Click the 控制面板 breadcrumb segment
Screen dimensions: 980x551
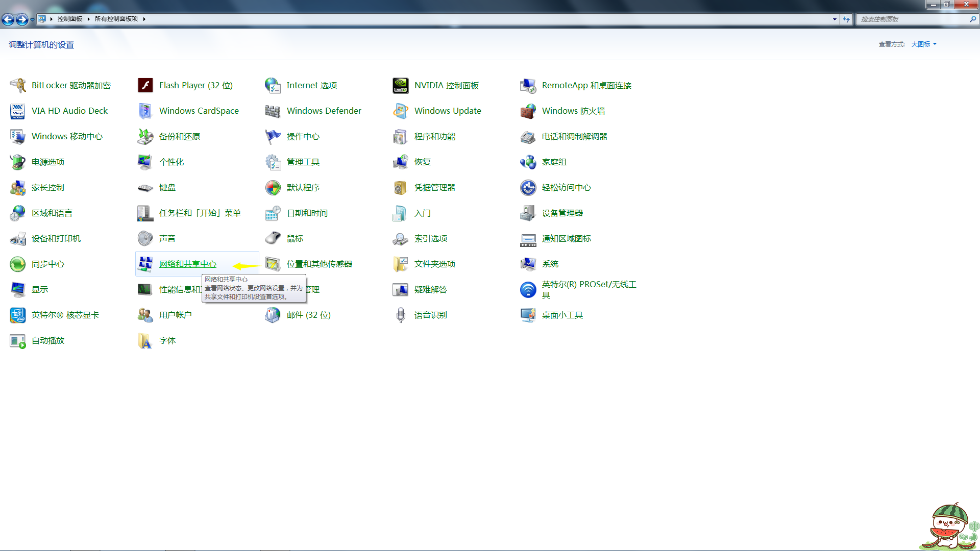point(70,19)
